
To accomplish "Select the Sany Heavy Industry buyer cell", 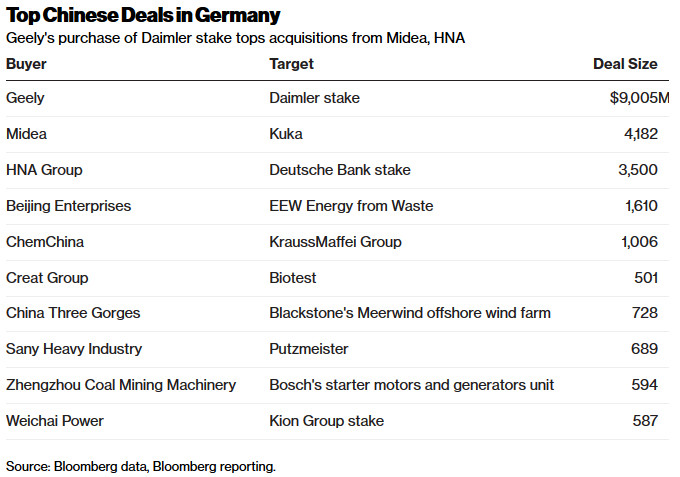I will click(74, 349).
